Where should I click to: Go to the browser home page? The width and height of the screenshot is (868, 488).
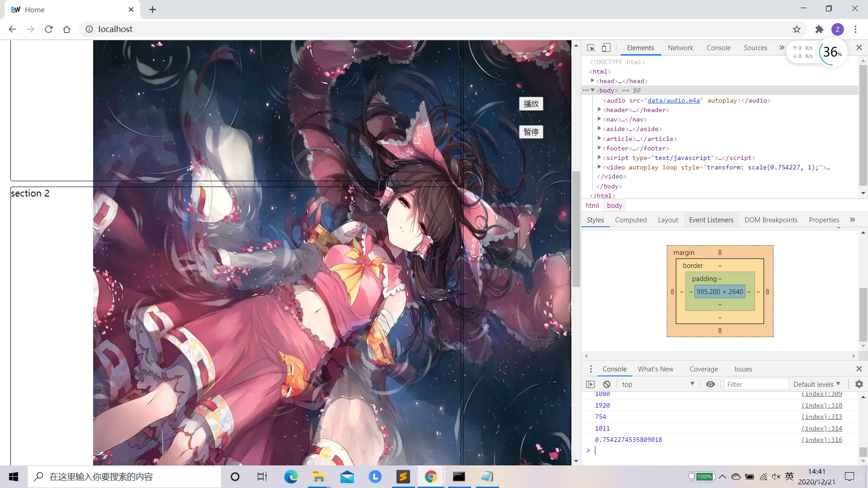67,29
